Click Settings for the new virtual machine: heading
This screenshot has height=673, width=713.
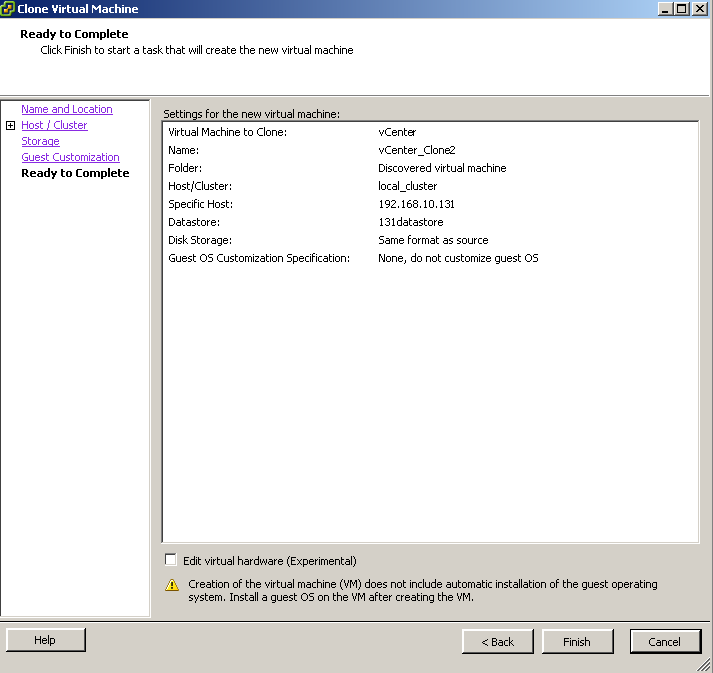pyautogui.click(x=251, y=114)
